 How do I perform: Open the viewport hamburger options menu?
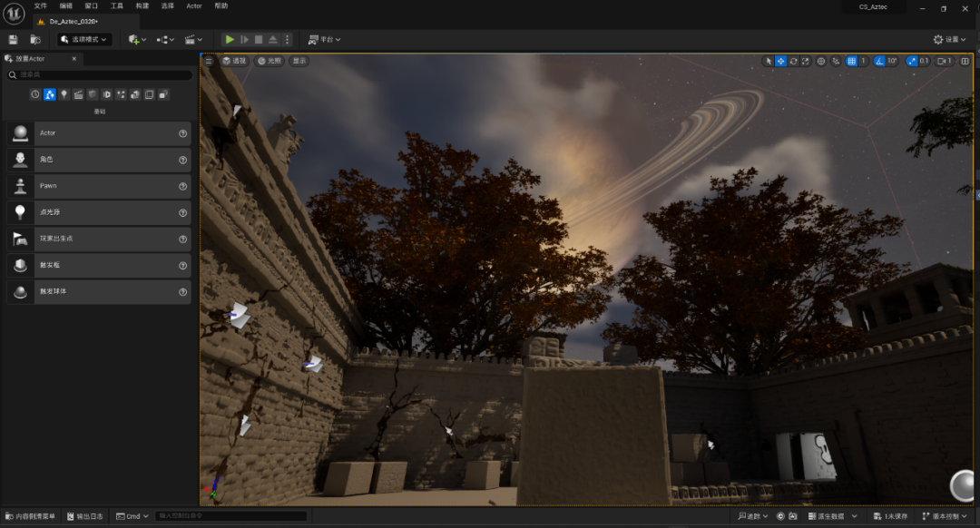(x=209, y=61)
